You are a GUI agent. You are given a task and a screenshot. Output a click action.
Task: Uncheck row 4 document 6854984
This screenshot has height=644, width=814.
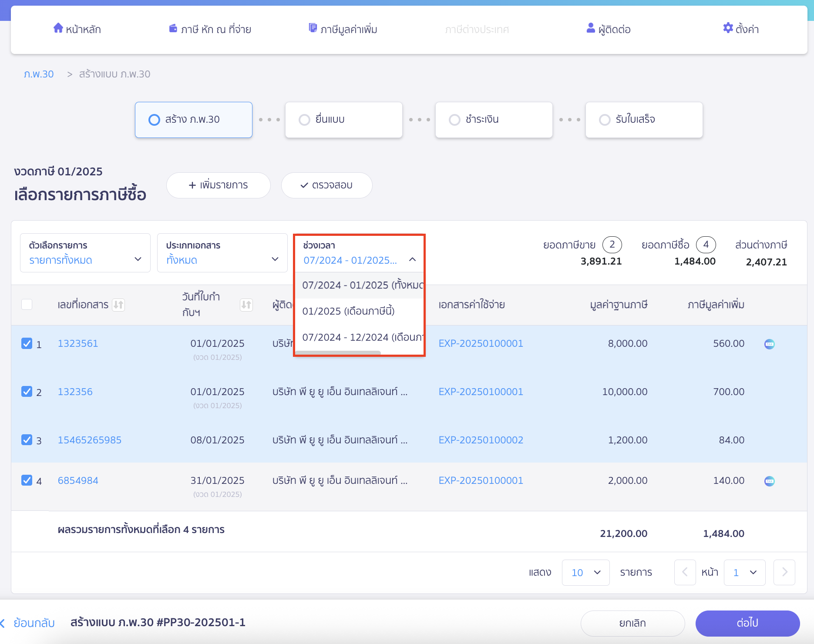27,480
